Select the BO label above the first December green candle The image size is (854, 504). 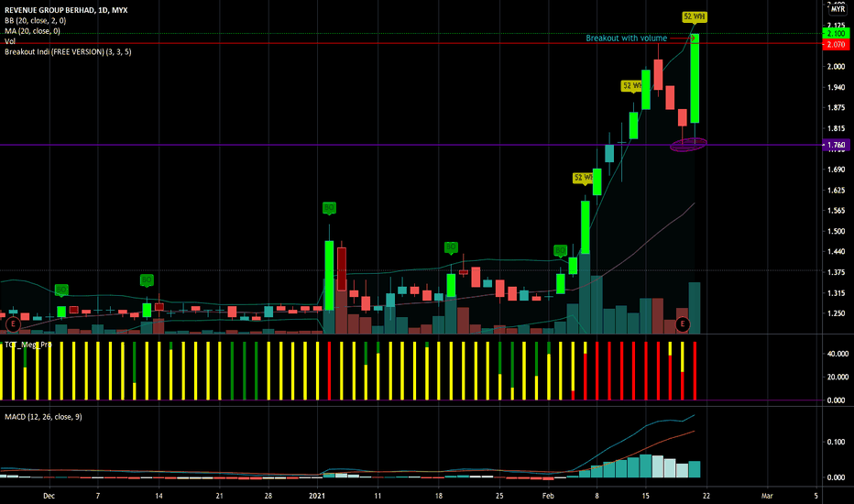click(x=61, y=290)
